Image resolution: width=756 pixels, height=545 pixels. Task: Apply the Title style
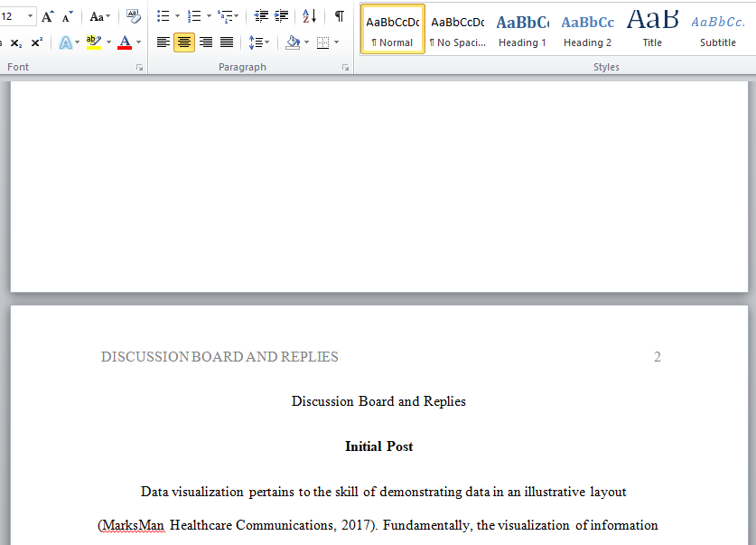(652, 30)
